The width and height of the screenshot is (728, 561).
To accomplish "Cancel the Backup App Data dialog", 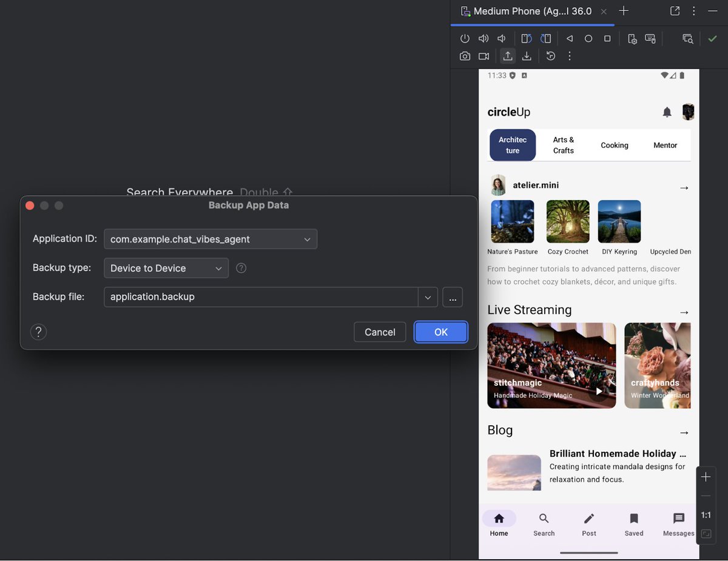I will 380,332.
